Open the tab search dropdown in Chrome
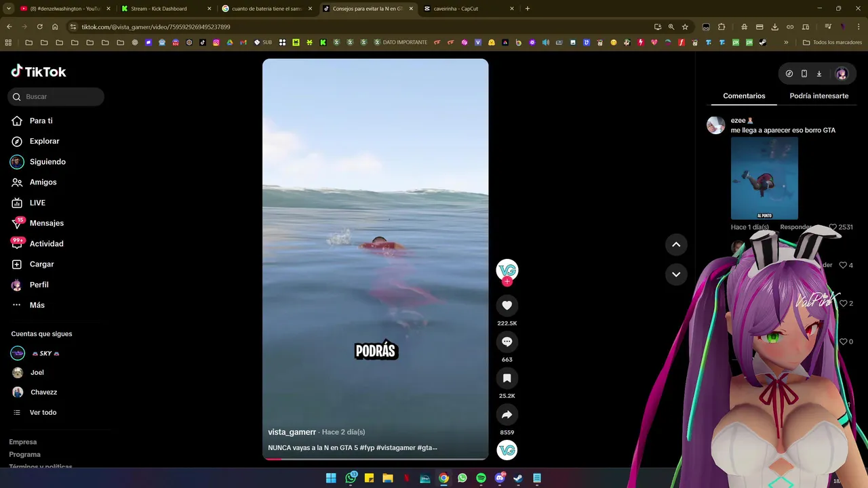Viewport: 868px width, 488px height. [x=8, y=9]
